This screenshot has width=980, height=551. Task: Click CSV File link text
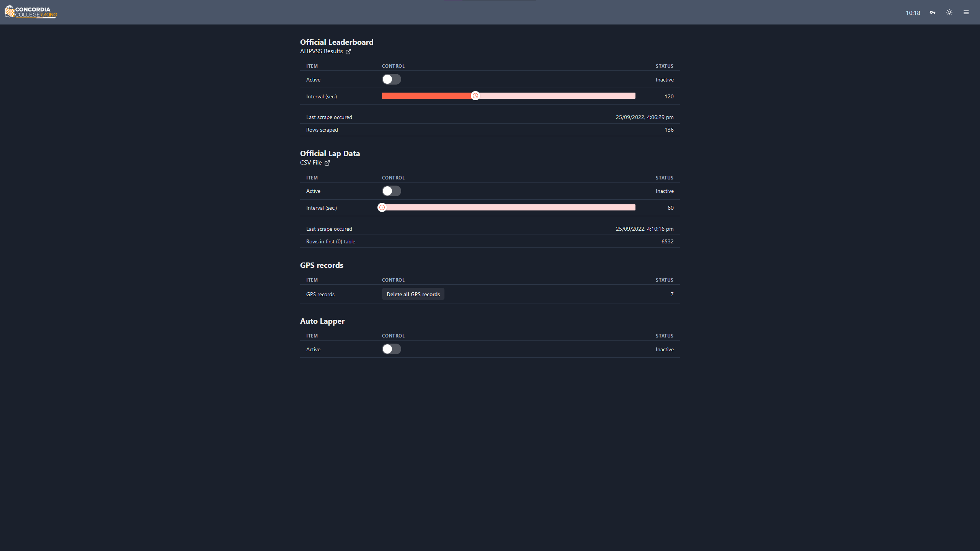click(x=310, y=162)
